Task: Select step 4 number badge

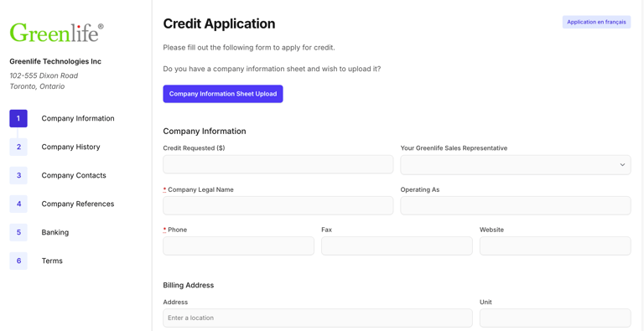Action: 18,204
